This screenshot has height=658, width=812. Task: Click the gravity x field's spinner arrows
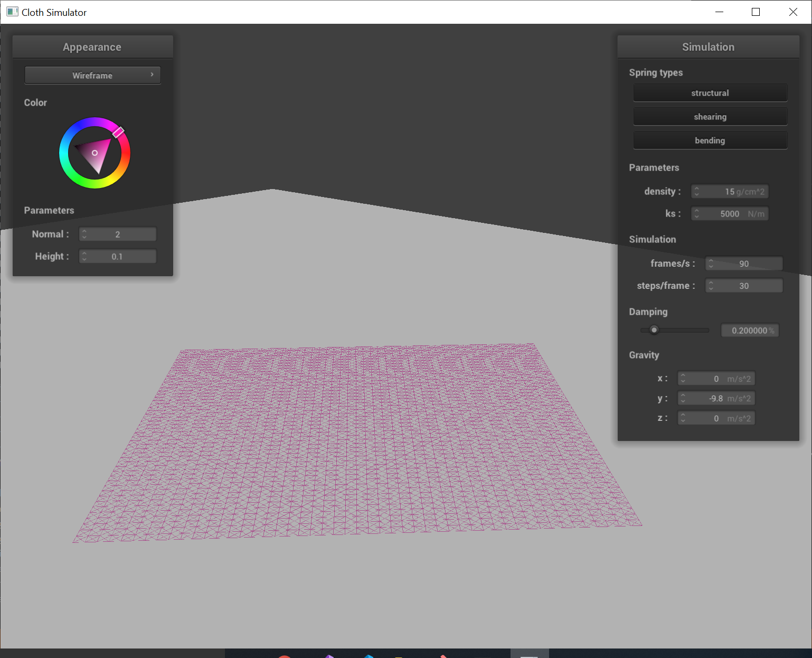pos(683,379)
